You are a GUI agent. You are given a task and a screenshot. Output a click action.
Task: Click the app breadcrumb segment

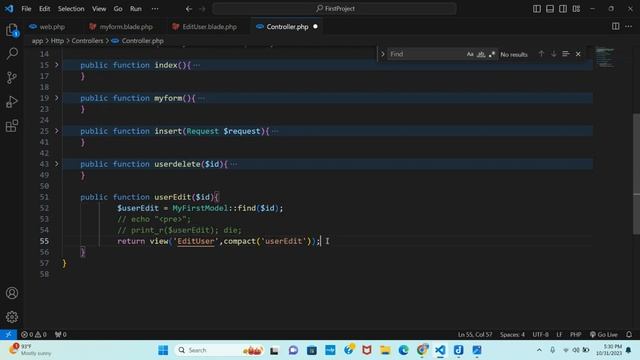37,41
